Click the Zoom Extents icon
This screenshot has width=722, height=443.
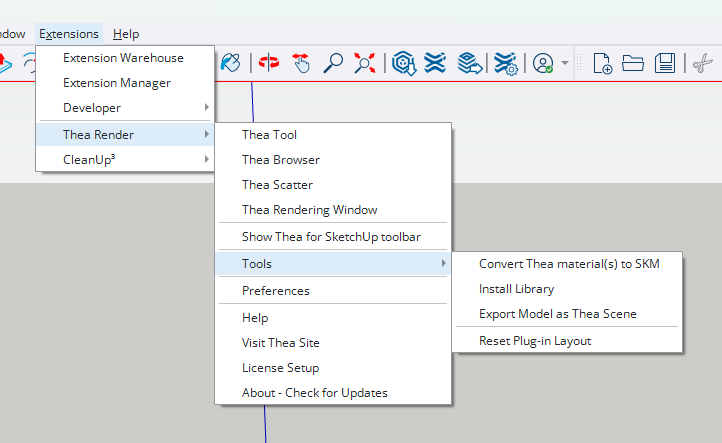[x=365, y=63]
